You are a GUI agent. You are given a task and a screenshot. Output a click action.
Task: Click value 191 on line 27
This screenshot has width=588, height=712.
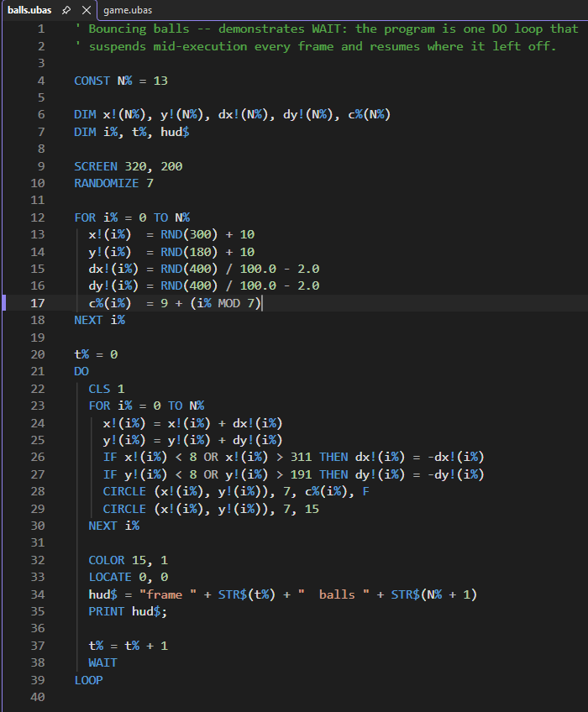point(301,474)
